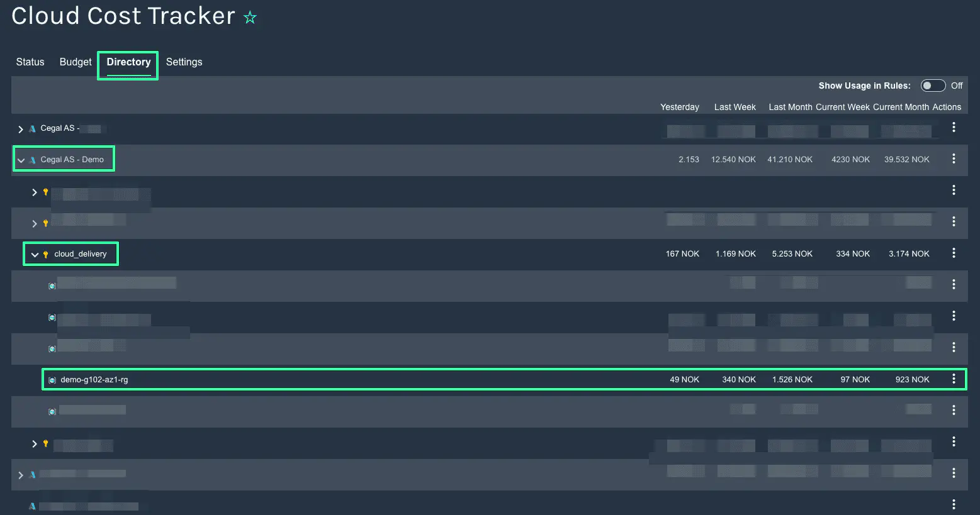Viewport: 980px width, 515px height.
Task: Open the Settings tab
Action: 184,62
